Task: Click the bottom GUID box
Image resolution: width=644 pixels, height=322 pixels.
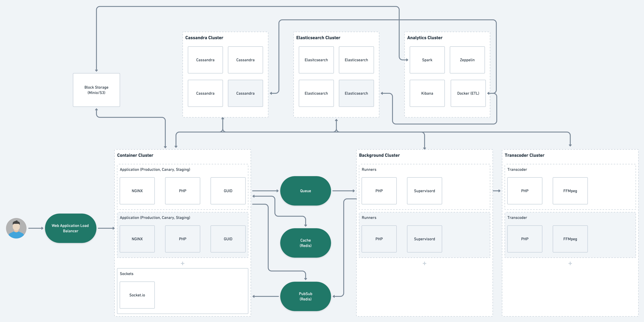Action: tap(228, 239)
